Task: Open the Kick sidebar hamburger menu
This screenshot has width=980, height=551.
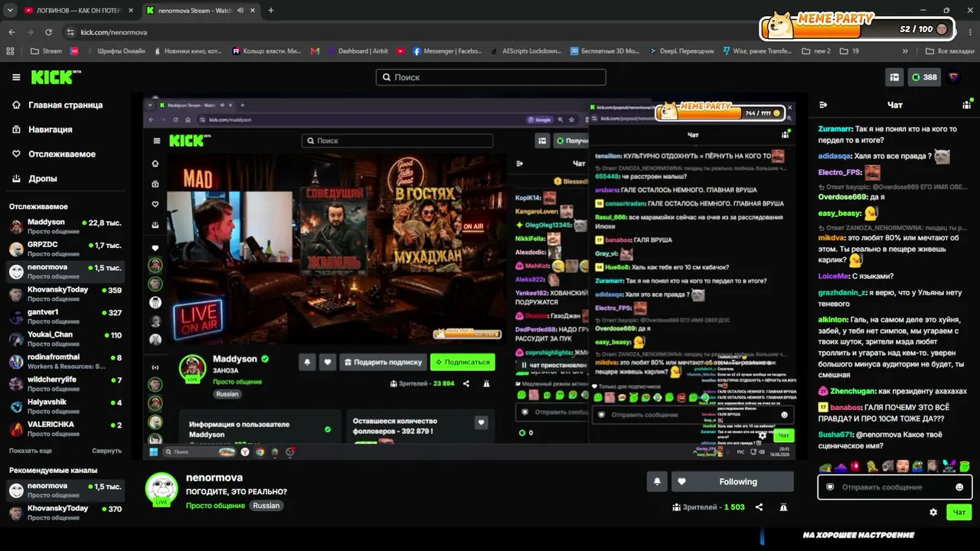Action: pyautogui.click(x=16, y=77)
